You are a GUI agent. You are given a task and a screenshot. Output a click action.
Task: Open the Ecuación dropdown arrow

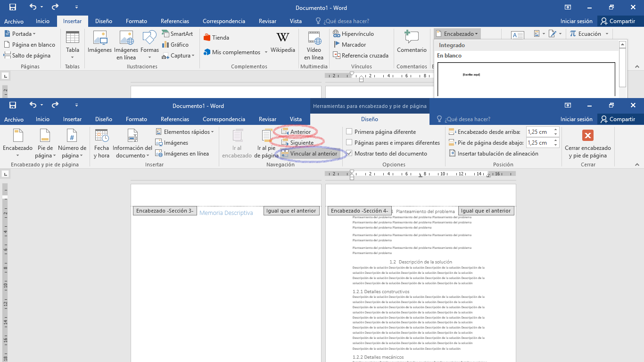[607, 34]
